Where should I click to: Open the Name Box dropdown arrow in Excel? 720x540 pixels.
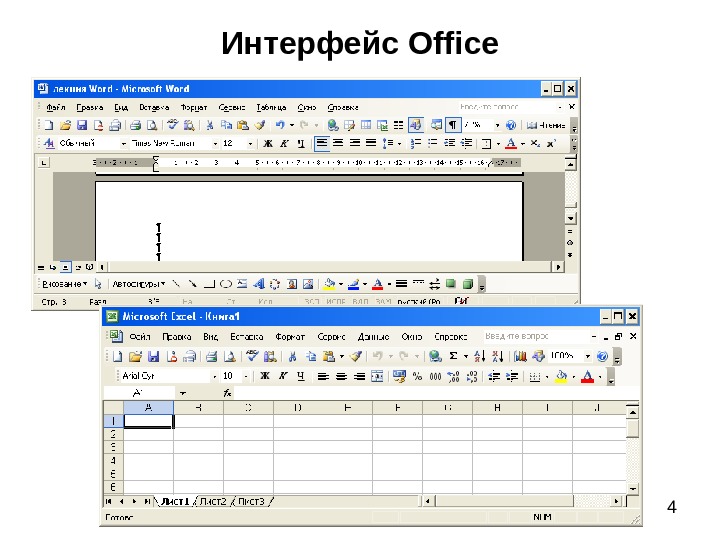click(183, 393)
